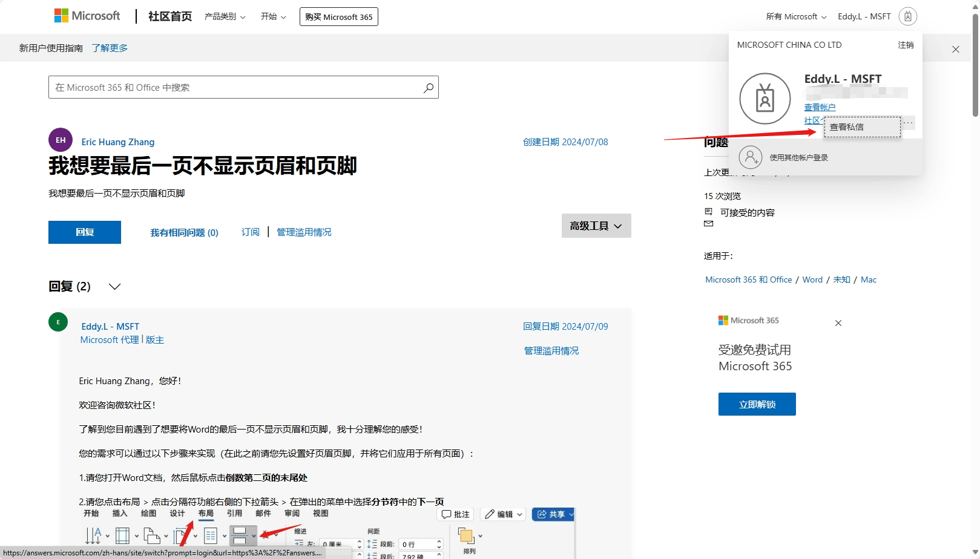The height and width of the screenshot is (559, 980).
Task: Click the large profile badge picture in the account popup
Action: tap(765, 99)
